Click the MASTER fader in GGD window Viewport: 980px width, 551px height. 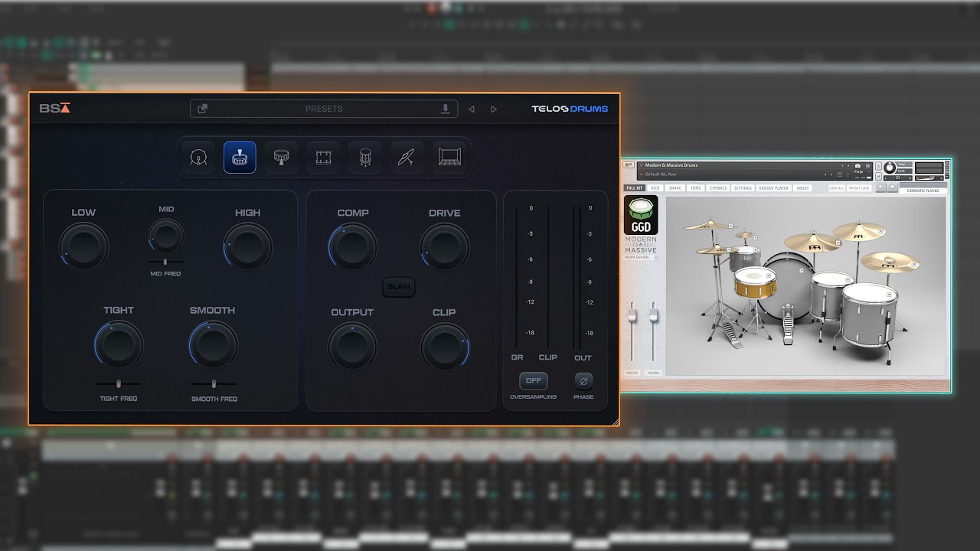pyautogui.click(x=632, y=314)
